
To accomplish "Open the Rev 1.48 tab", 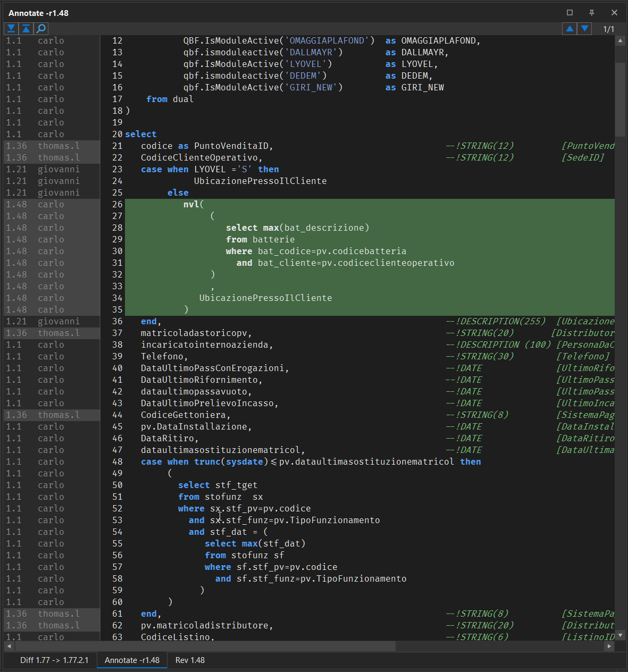I will [190, 660].
